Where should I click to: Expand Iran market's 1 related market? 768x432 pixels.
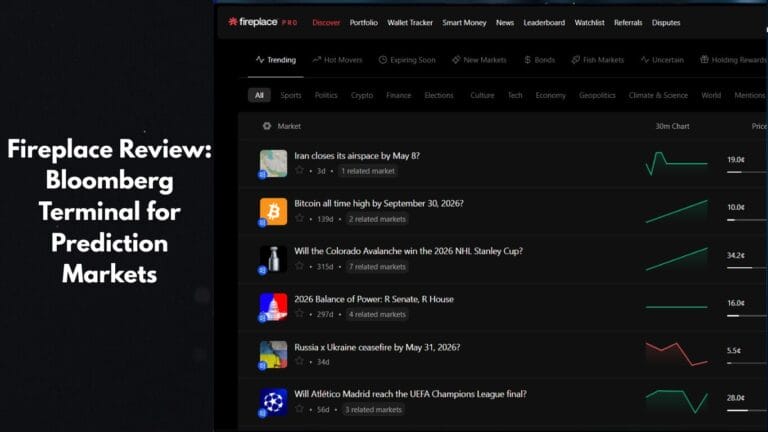[368, 171]
